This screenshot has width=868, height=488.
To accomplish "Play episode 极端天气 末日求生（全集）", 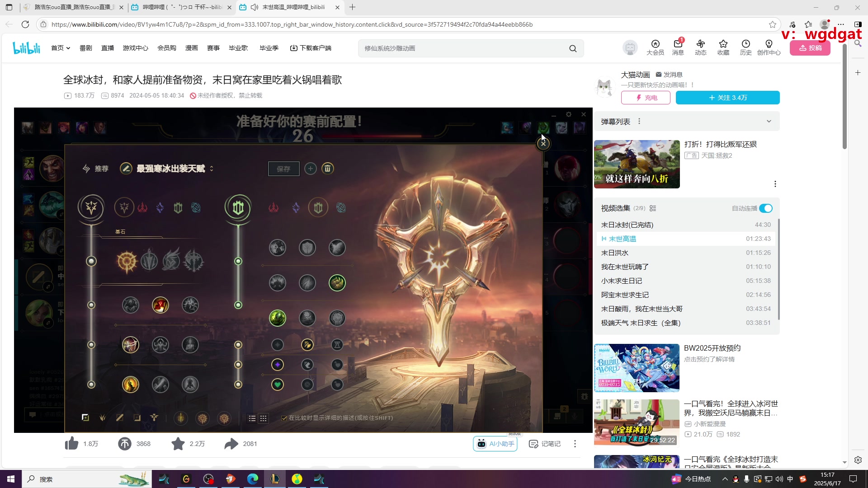I will pyautogui.click(x=686, y=323).
